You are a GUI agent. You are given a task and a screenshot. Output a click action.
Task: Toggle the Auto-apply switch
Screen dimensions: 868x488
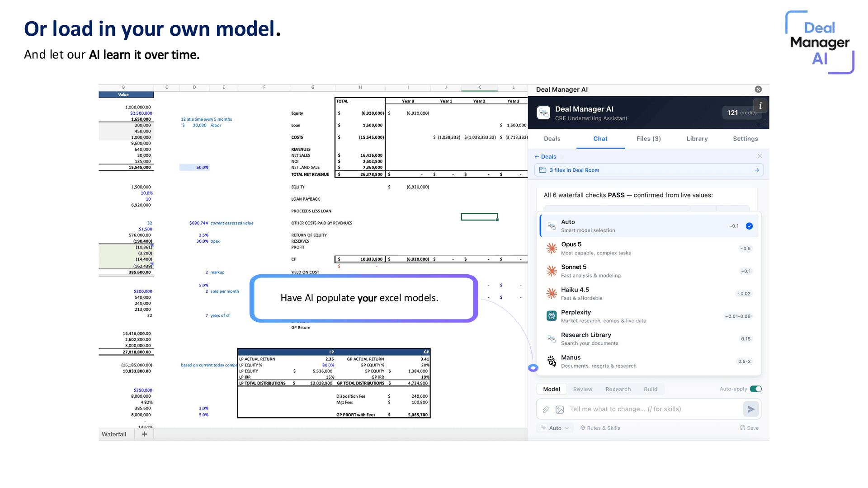[x=755, y=389]
